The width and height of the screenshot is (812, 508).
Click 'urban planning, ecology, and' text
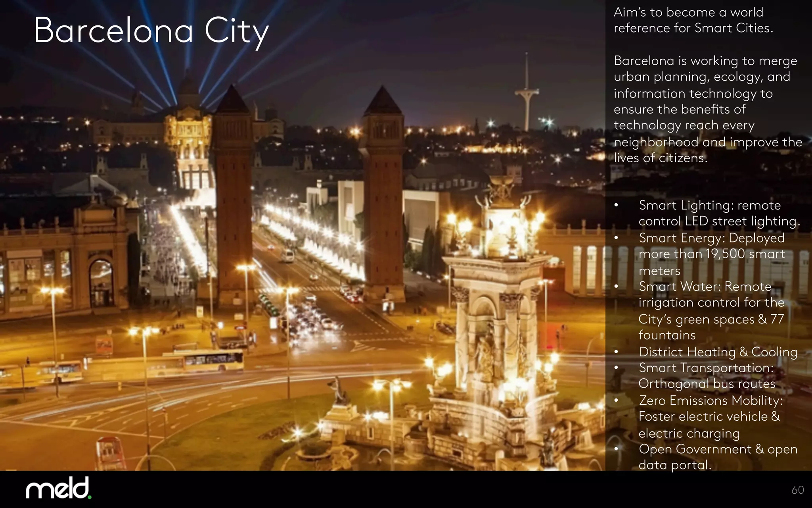[x=702, y=77]
